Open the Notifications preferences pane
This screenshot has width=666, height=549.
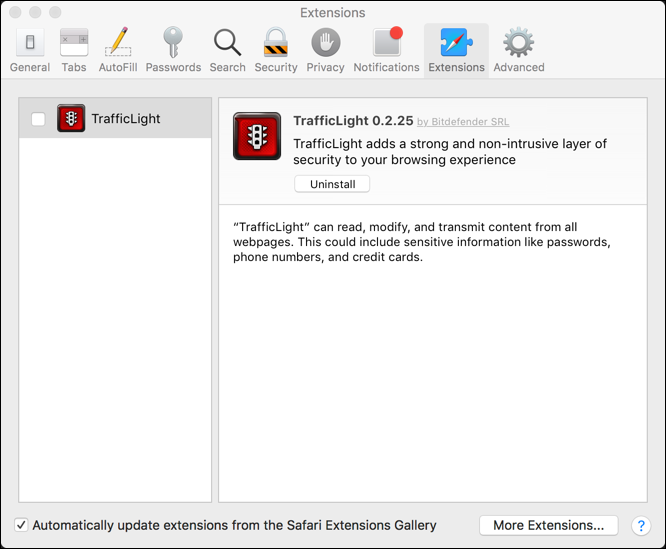point(387,51)
